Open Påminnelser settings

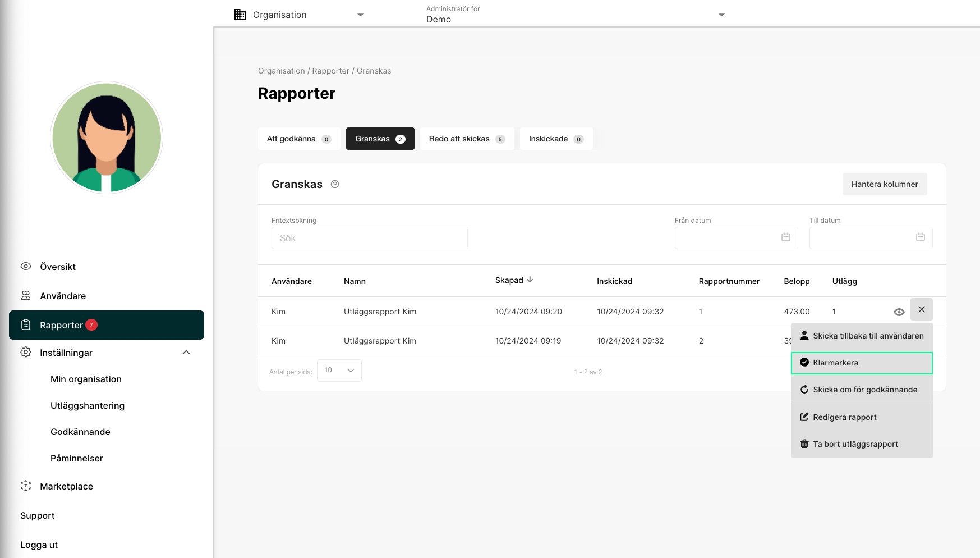(77, 458)
